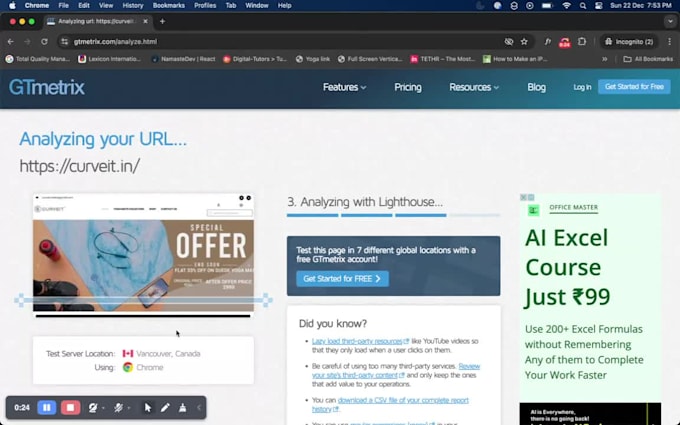
Task: Show hidden bookmarks chevron
Action: tap(605, 59)
